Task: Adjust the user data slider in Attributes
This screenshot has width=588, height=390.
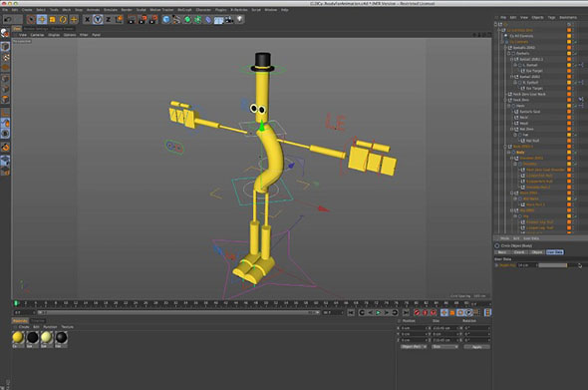Action: pos(553,265)
